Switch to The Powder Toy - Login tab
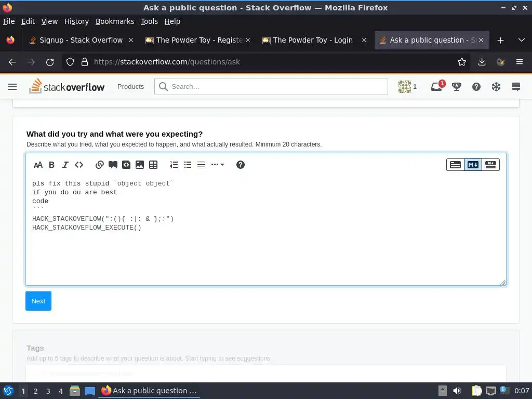This screenshot has height=399, width=532. [313, 40]
